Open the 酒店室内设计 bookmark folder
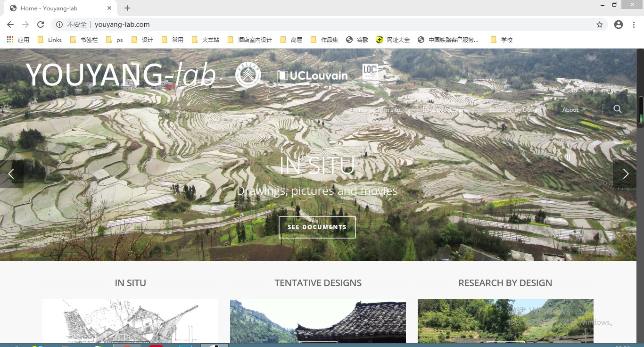The width and height of the screenshot is (644, 347). (249, 40)
